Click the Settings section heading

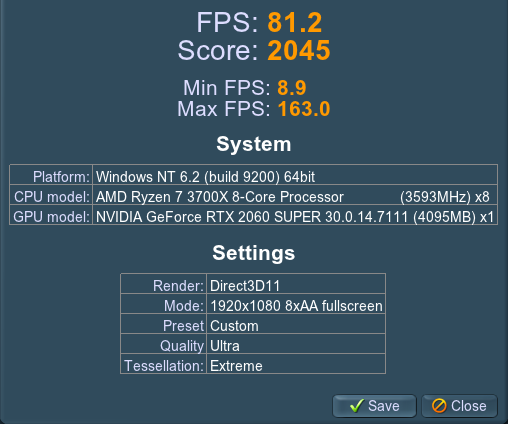coord(254,253)
